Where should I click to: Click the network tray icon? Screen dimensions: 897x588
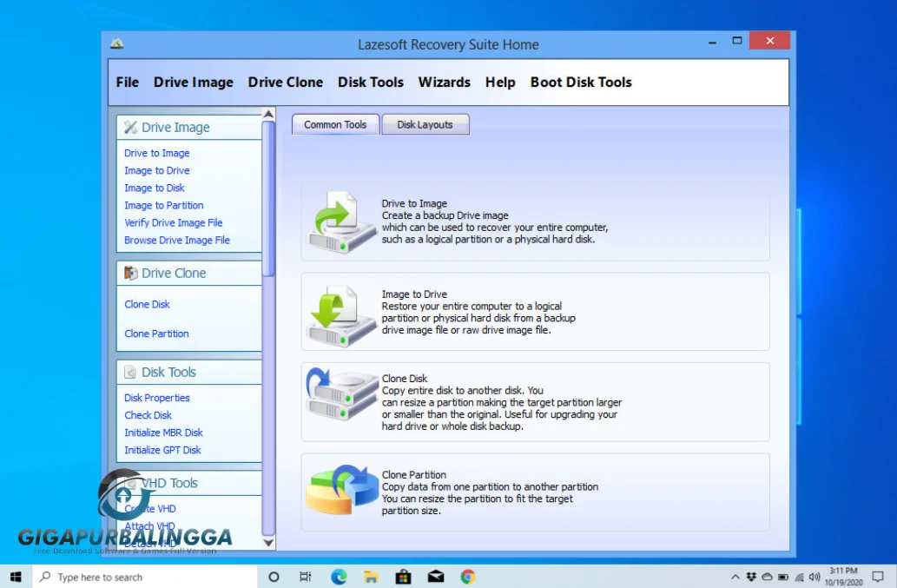[x=799, y=577]
